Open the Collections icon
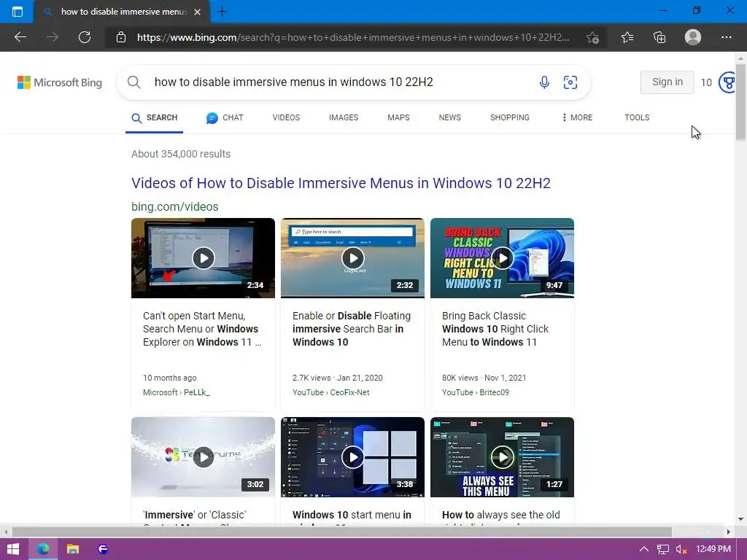The height and width of the screenshot is (560, 747). (659, 37)
